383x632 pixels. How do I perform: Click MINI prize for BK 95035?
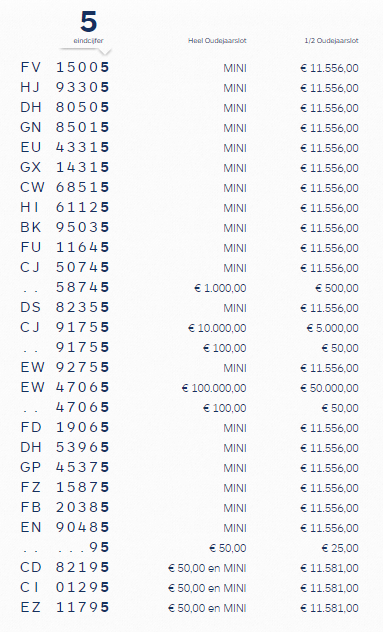tap(235, 228)
